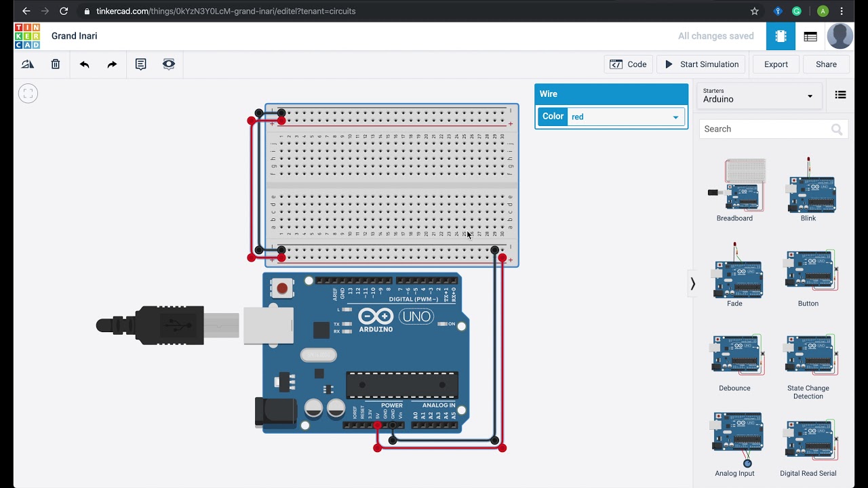This screenshot has width=868, height=488.
Task: Start Simulation
Action: point(701,64)
